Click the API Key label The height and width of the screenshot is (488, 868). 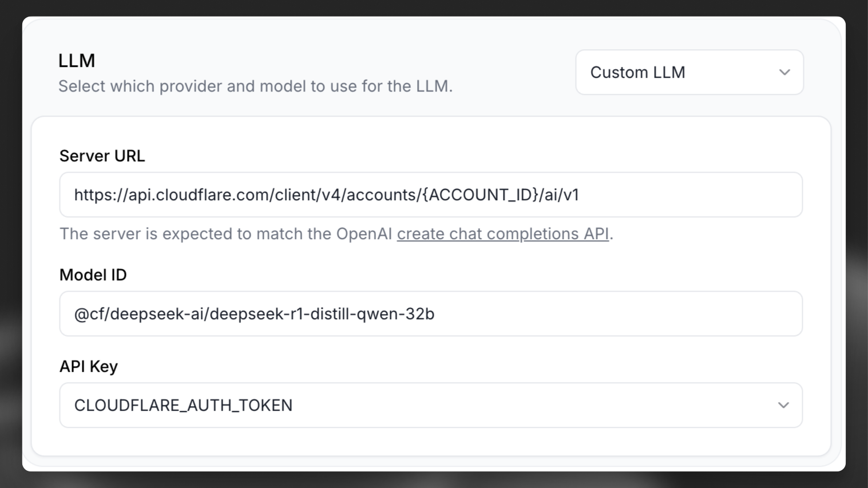pos(88,366)
